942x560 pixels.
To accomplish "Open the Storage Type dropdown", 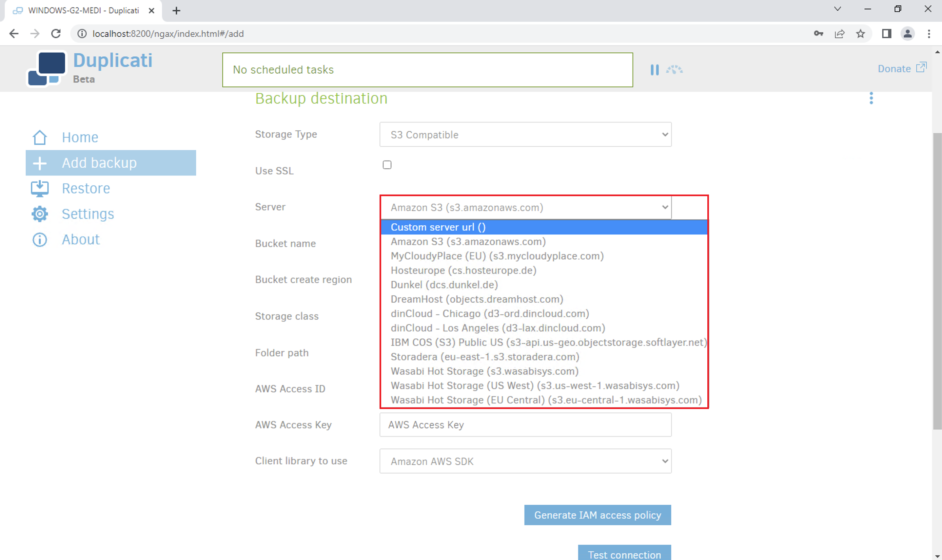I will click(525, 134).
